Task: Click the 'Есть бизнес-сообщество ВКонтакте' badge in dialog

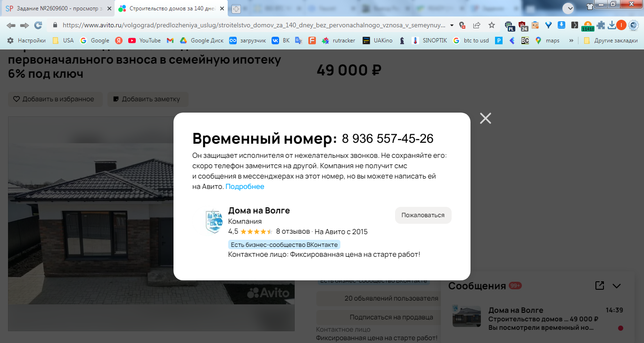Action: pos(284,245)
